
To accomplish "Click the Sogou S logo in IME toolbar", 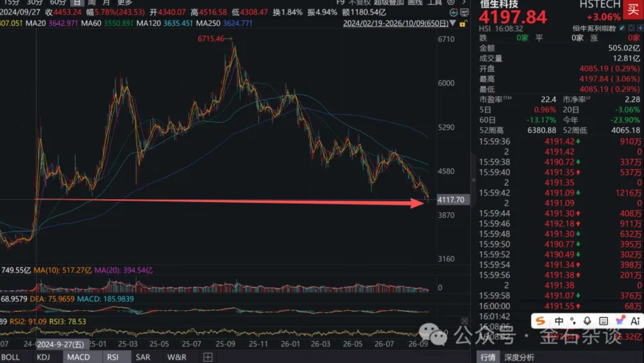I will coord(541,321).
